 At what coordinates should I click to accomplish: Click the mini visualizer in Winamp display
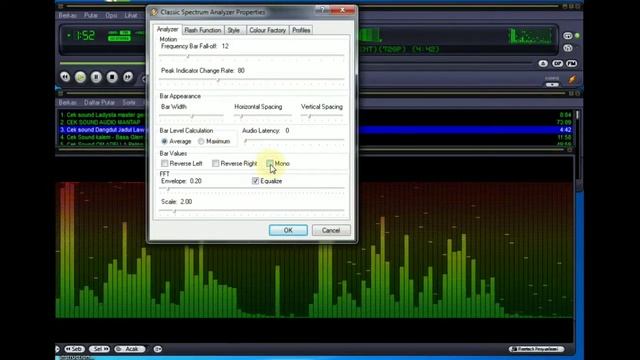click(530, 36)
